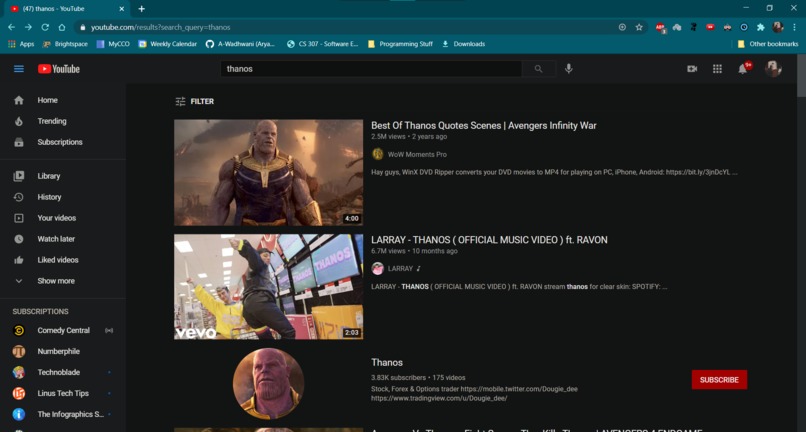Open LARRAY channel name link
The height and width of the screenshot is (432, 806).
tap(400, 268)
